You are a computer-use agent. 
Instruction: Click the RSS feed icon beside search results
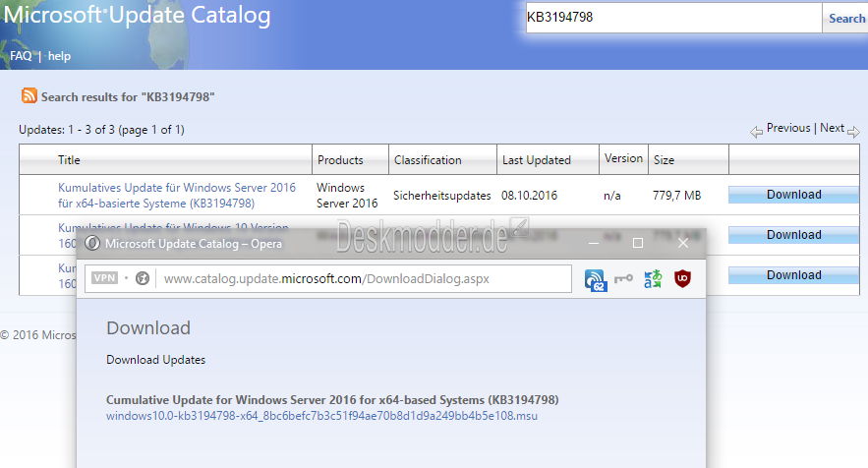pos(29,95)
